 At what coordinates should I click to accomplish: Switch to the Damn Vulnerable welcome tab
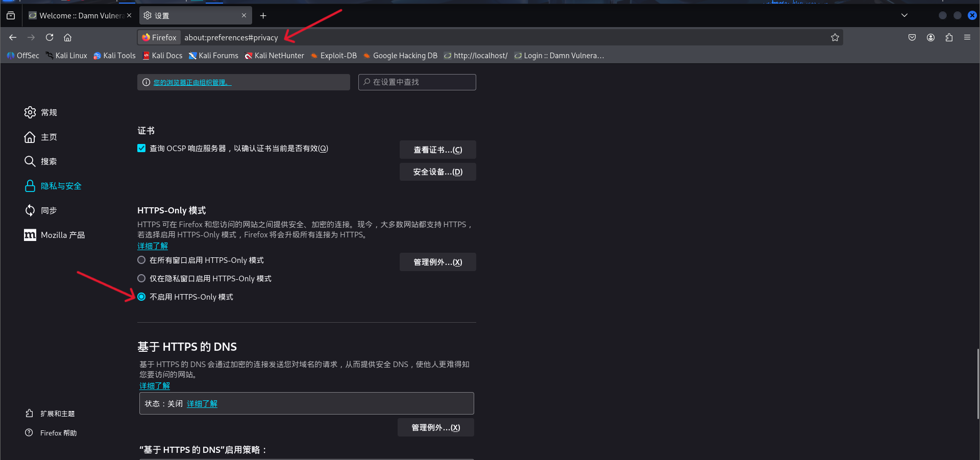[x=77, y=15]
